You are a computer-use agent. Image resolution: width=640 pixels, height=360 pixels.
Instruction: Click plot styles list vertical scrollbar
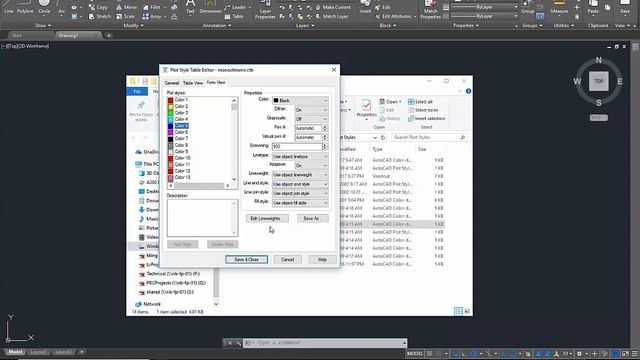point(234,140)
